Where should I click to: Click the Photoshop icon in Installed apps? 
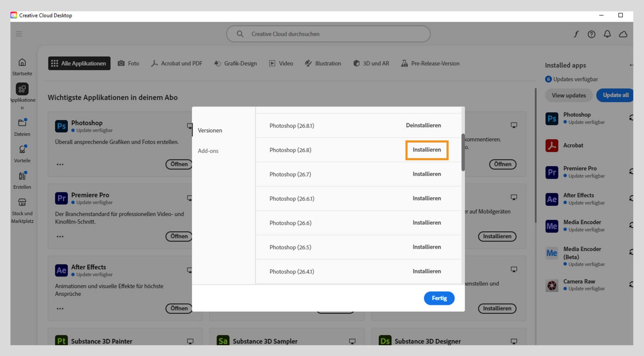pos(552,118)
